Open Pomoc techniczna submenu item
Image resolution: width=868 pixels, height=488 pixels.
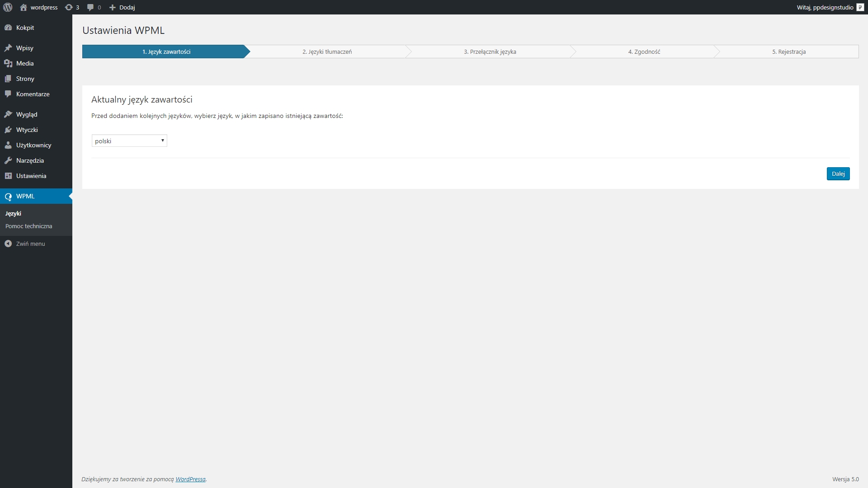point(36,226)
